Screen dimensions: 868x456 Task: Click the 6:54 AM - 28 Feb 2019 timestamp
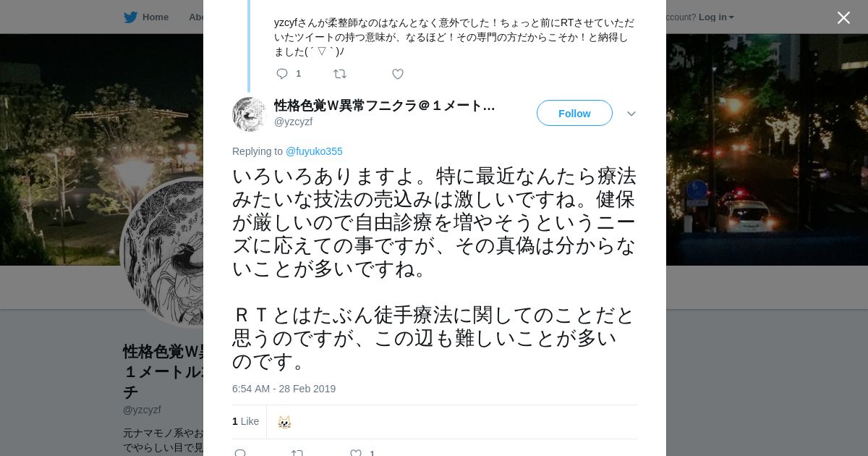click(284, 389)
